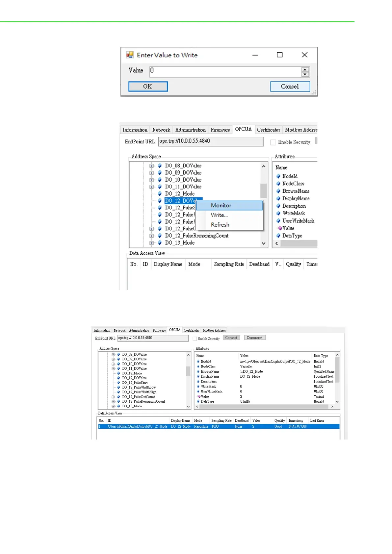Increase value with the up spinner arrow

tap(305, 70)
